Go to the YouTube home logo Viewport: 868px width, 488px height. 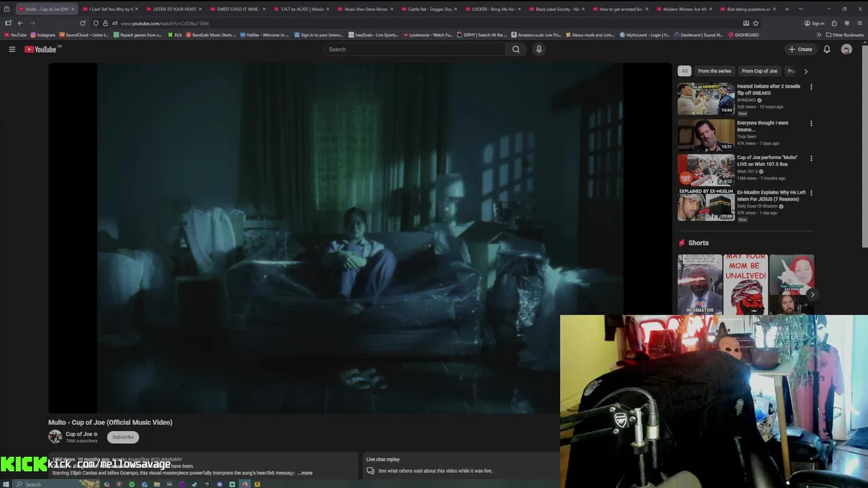[x=42, y=49]
